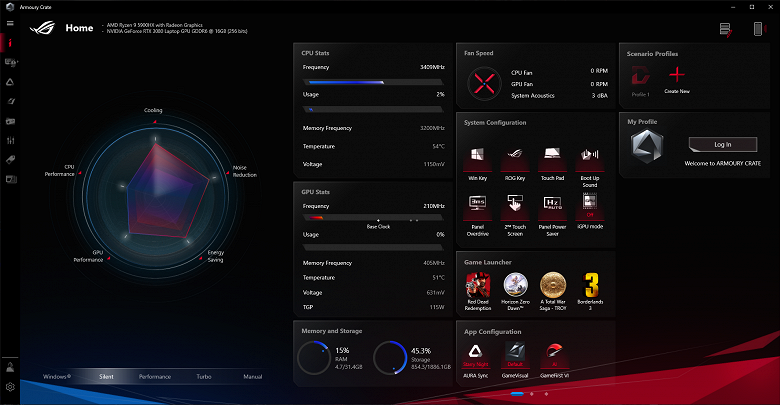Toggle the Touch Pad setting
The image size is (780, 405).
(x=552, y=154)
